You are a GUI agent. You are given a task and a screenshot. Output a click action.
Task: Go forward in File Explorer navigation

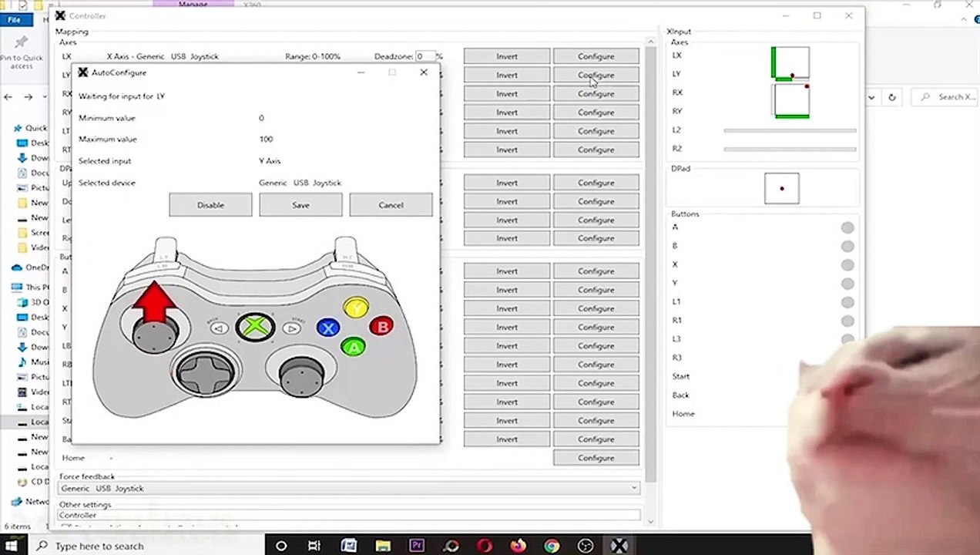28,97
